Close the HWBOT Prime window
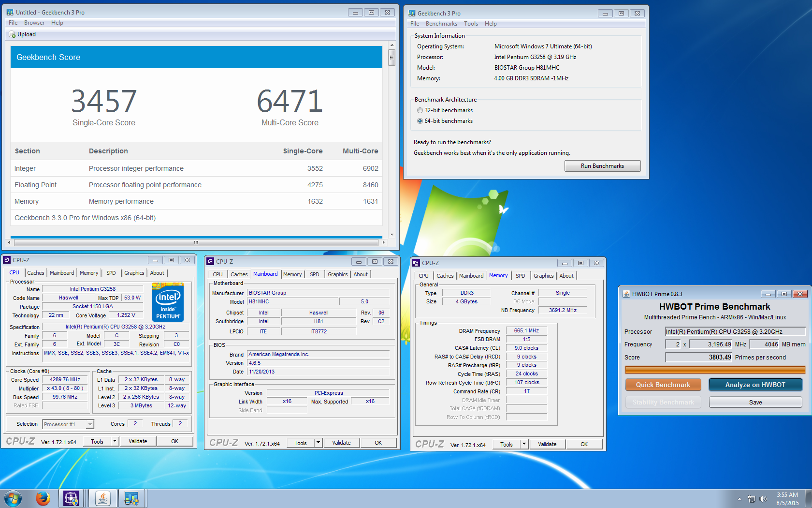Viewport: 812px width, 508px height. coord(800,294)
